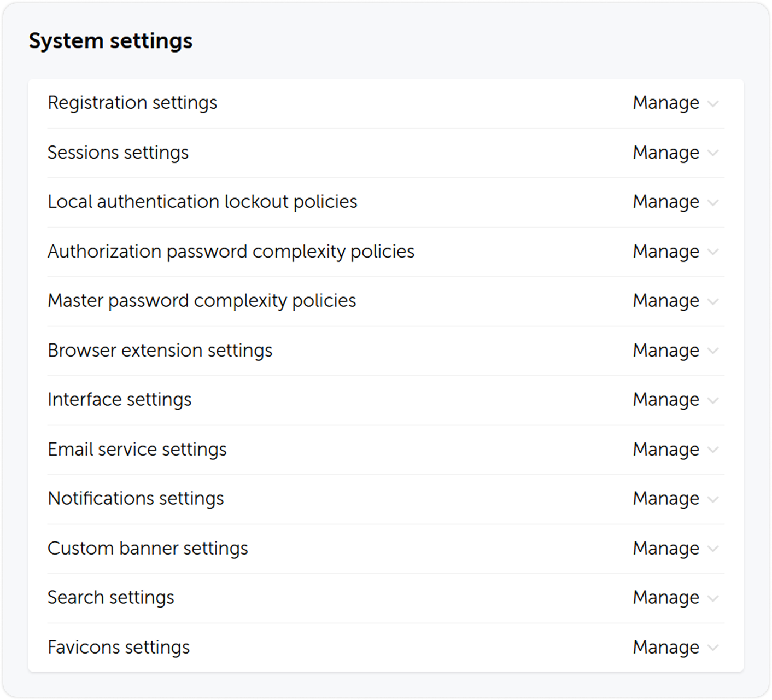Viewport: 772px width, 700px height.
Task: Click the System settings heading
Action: [x=112, y=40]
